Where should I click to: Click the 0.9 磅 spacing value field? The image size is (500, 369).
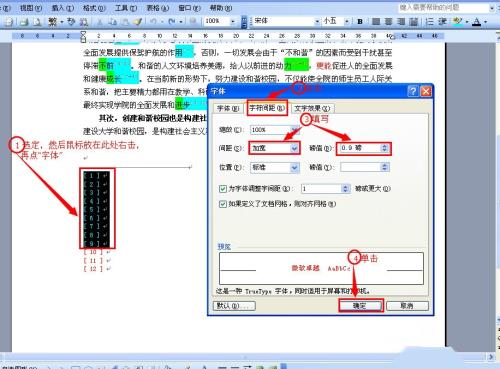[x=359, y=148]
